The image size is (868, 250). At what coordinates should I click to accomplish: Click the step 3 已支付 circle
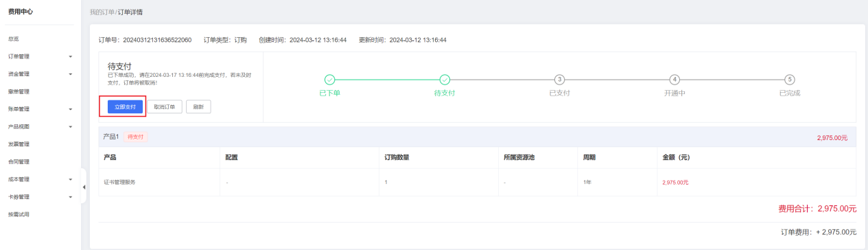[x=560, y=79]
